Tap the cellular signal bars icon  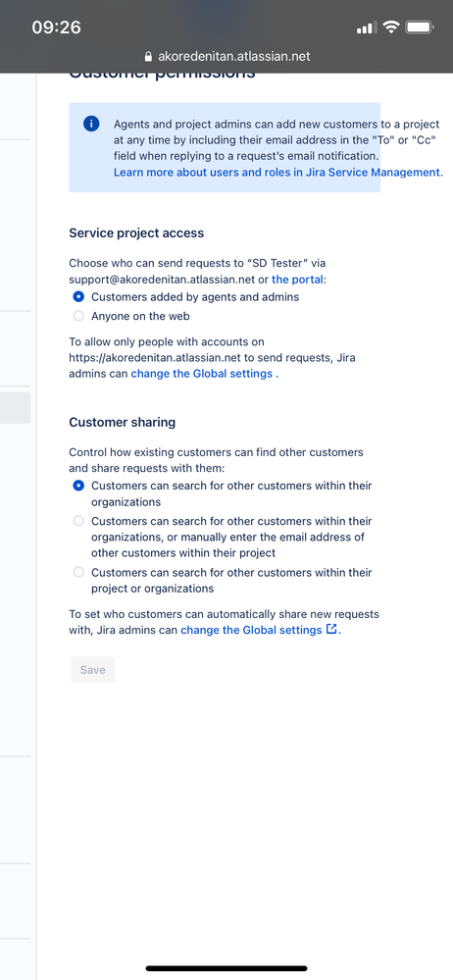tap(365, 28)
